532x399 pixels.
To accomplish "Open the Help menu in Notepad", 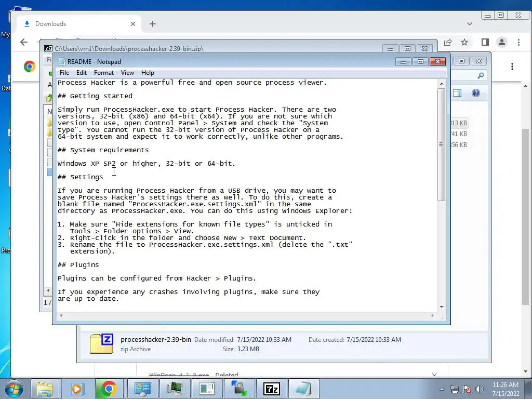I will [148, 73].
